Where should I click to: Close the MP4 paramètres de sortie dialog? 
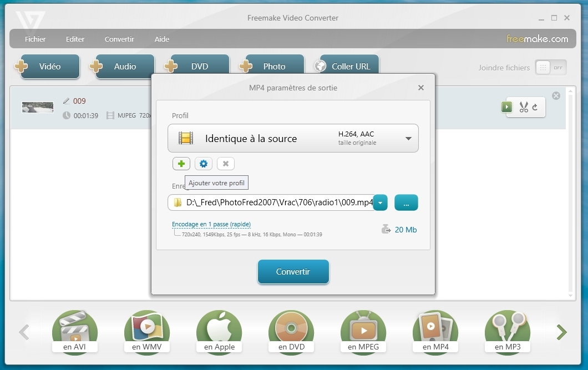[x=420, y=88]
